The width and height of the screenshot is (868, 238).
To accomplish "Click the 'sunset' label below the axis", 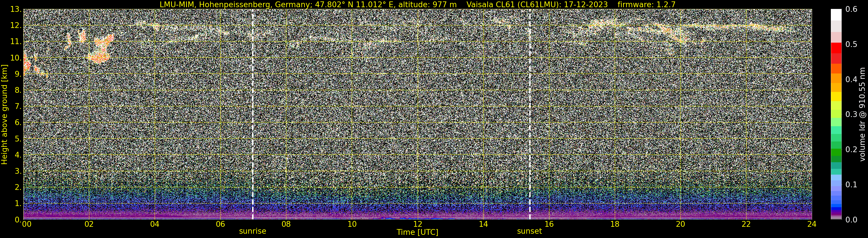I will pyautogui.click(x=530, y=231).
